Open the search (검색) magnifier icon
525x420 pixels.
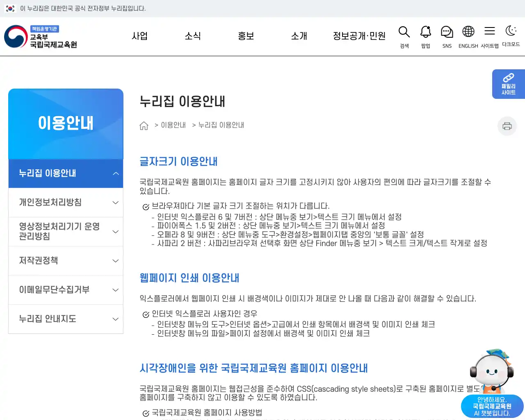pyautogui.click(x=404, y=32)
